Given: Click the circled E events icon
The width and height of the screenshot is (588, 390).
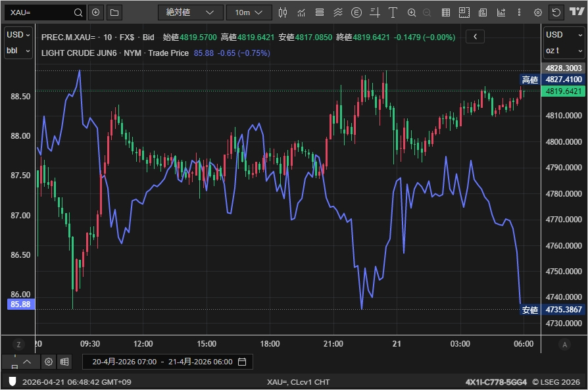Looking at the screenshot, I should coord(356,12).
